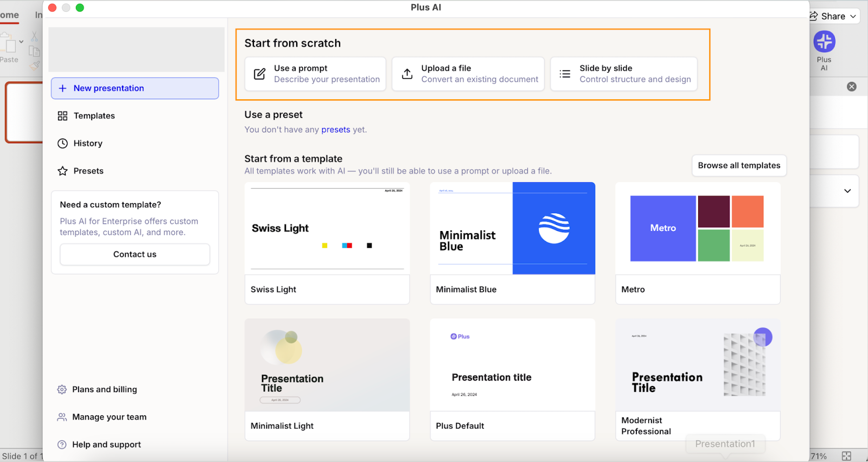Select the Plus Default template thumbnail
Image resolution: width=868 pixels, height=462 pixels.
(x=513, y=365)
